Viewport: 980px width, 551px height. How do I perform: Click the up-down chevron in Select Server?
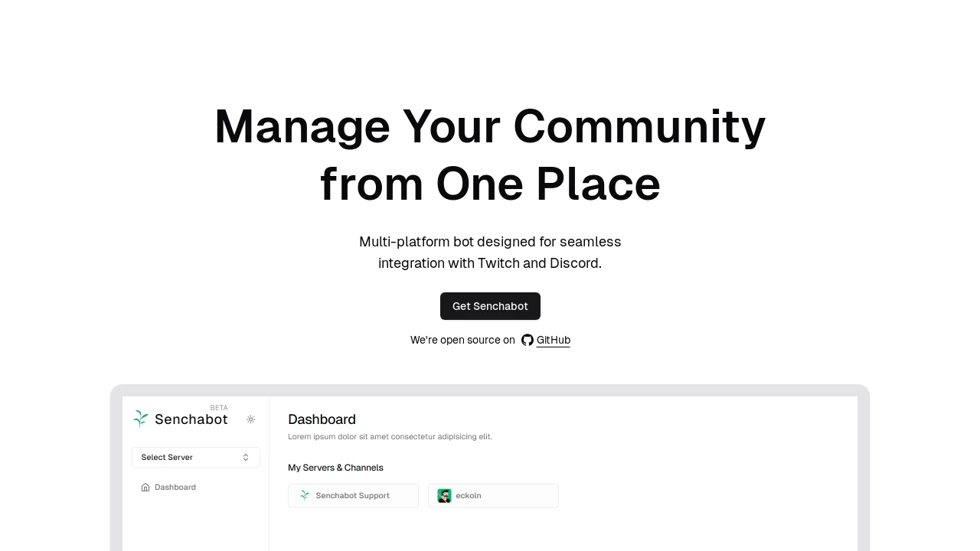(x=246, y=458)
